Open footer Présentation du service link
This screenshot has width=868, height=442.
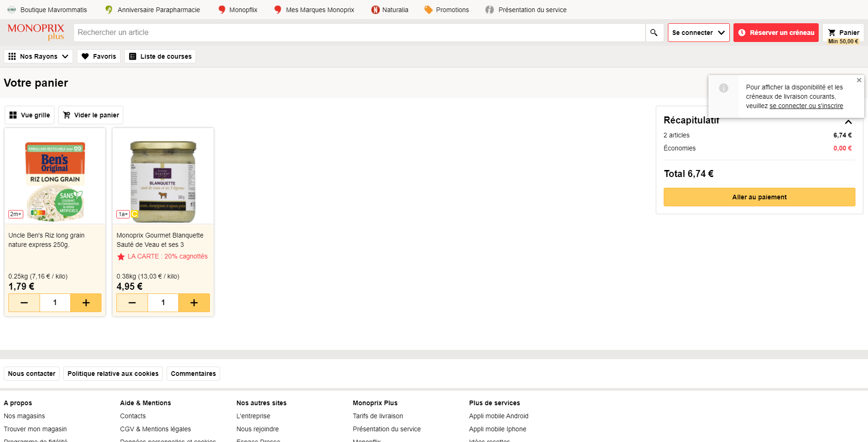click(387, 429)
